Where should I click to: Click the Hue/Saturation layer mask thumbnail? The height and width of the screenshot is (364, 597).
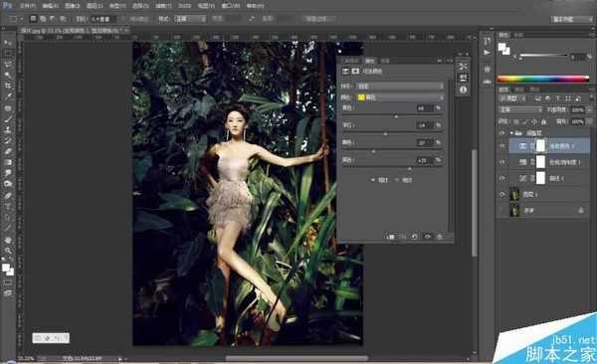pos(540,162)
